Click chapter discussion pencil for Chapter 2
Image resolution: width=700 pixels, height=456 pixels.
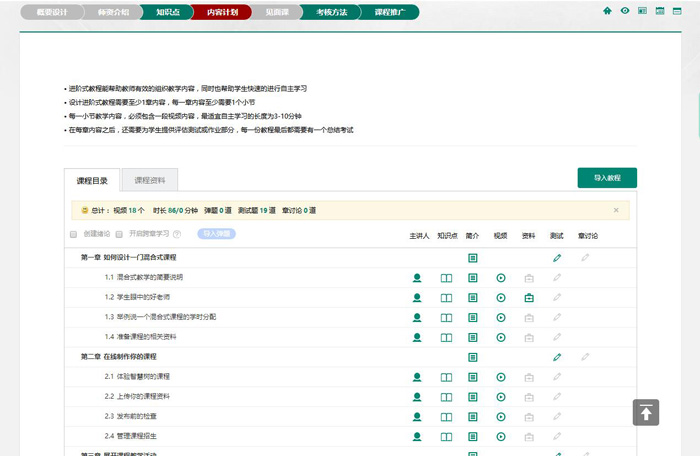click(585, 357)
